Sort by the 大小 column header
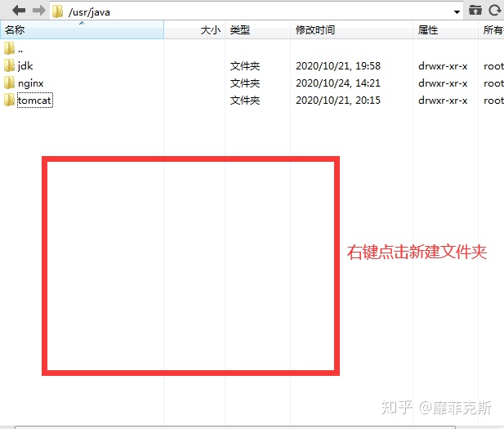504x429 pixels. [x=194, y=30]
